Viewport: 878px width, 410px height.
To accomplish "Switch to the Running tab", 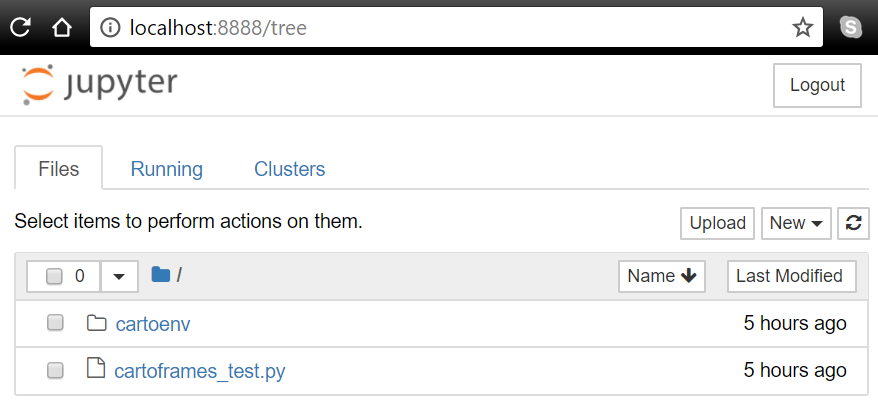I will (x=166, y=169).
